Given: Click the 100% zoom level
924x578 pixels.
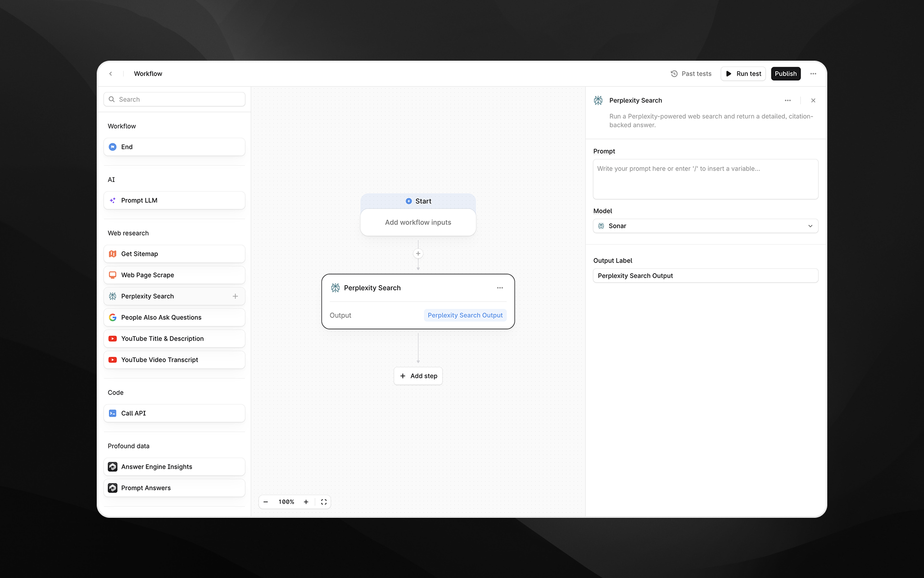Looking at the screenshot, I should pos(286,502).
